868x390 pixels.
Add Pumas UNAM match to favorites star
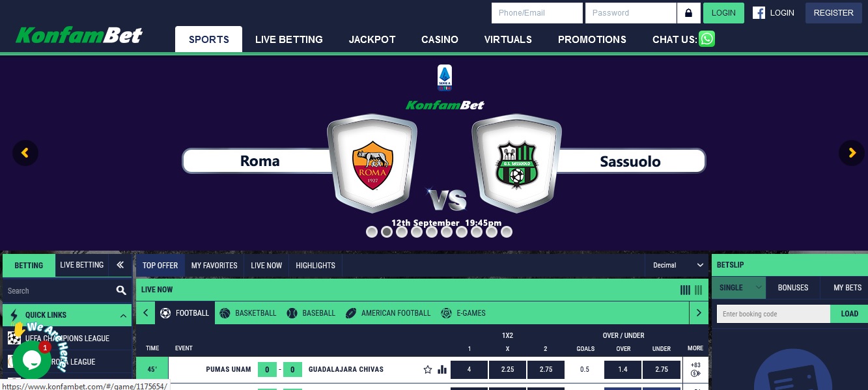point(428,370)
